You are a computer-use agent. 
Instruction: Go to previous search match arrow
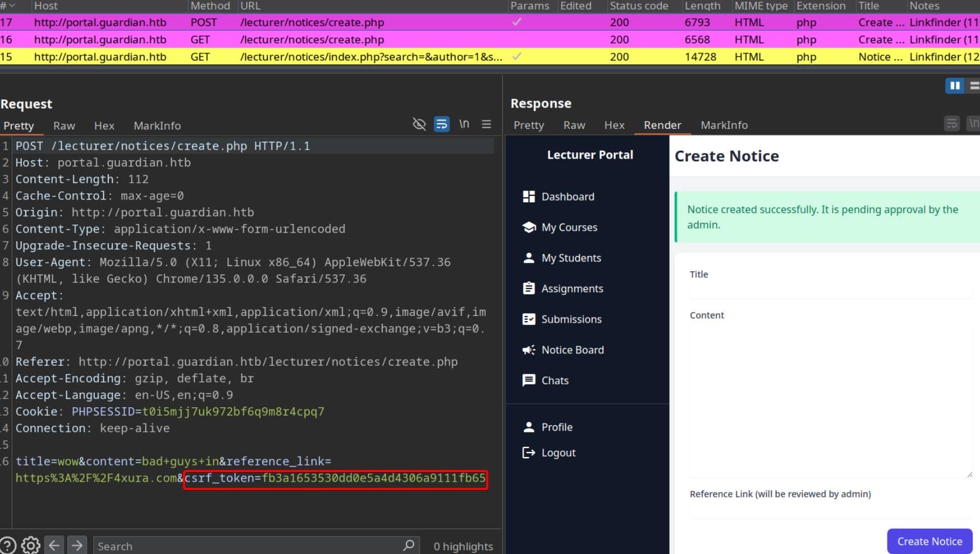click(x=54, y=545)
